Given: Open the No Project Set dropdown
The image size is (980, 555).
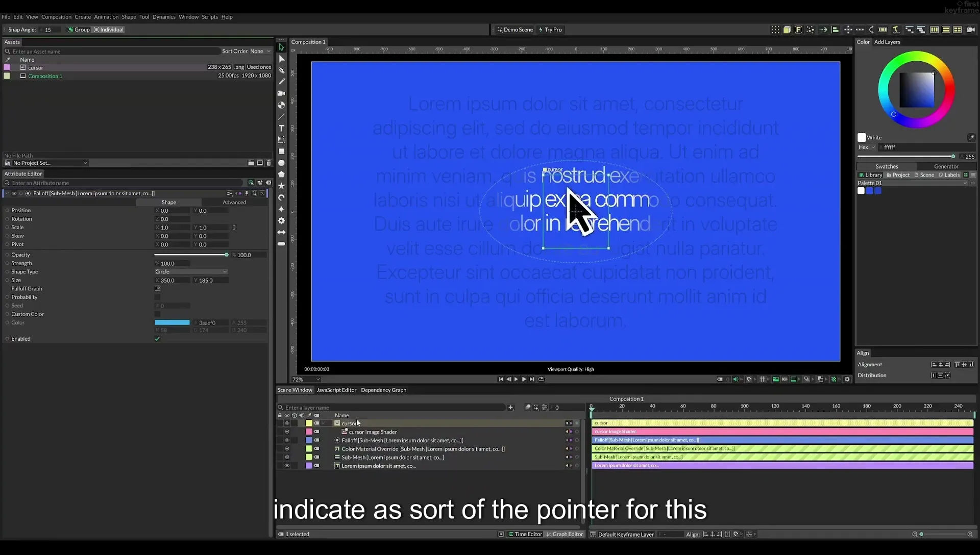Looking at the screenshot, I should pyautogui.click(x=50, y=163).
